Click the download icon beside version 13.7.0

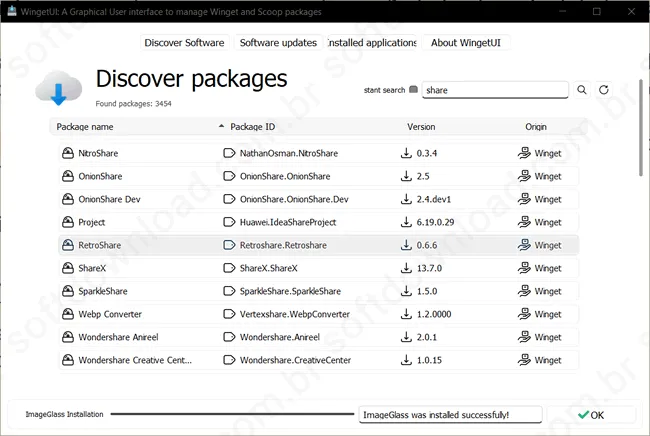[x=406, y=268]
